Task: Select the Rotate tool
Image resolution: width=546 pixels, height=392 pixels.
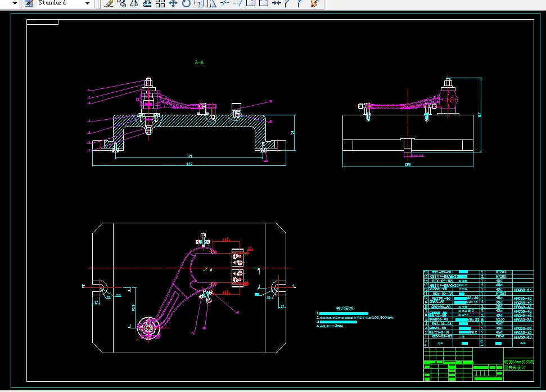Action: [x=186, y=3]
